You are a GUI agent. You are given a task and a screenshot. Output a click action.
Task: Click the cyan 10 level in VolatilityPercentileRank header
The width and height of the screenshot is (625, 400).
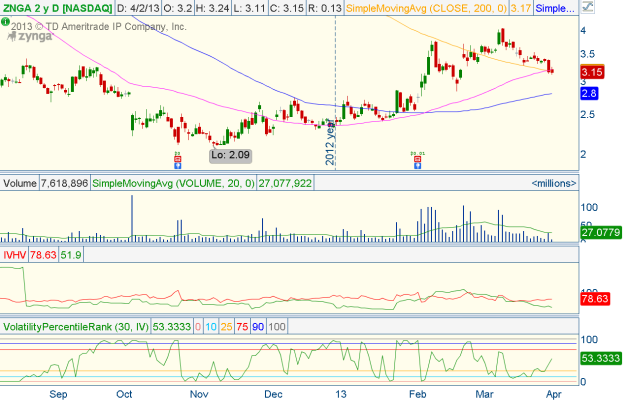(x=211, y=327)
